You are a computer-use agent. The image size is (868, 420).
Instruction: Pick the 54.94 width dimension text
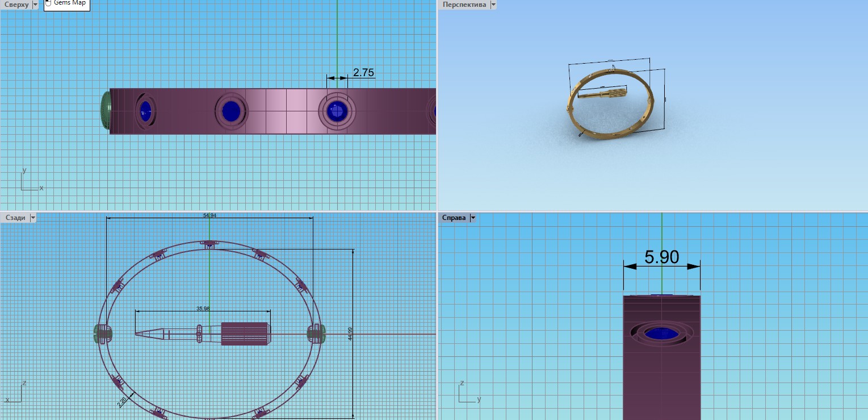pos(209,216)
